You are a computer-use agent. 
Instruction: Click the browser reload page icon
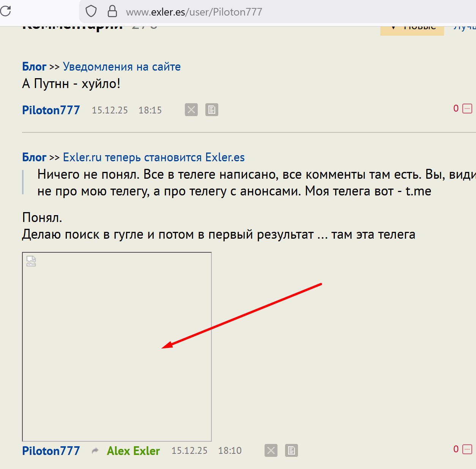[5, 11]
